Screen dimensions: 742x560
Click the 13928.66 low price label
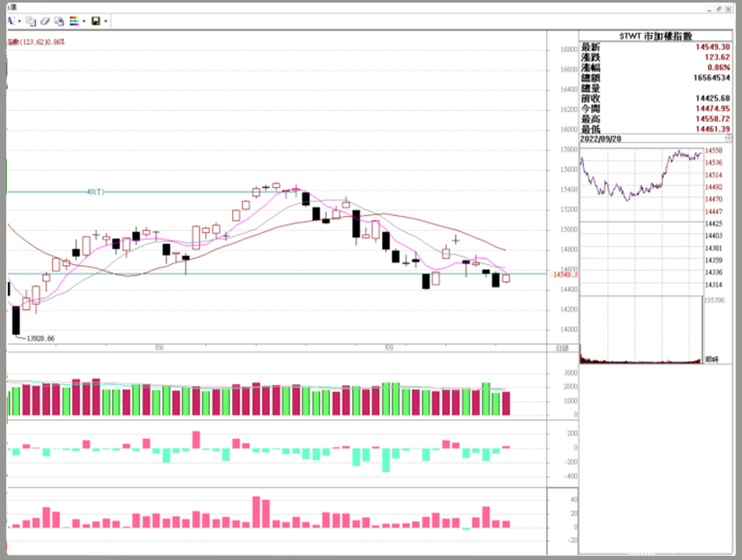(x=40, y=339)
